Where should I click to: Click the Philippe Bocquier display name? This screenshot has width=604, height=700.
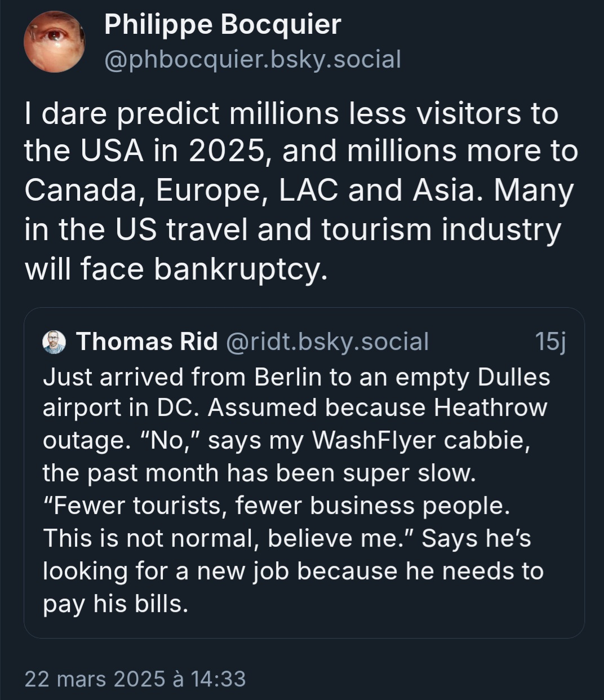coord(223,25)
